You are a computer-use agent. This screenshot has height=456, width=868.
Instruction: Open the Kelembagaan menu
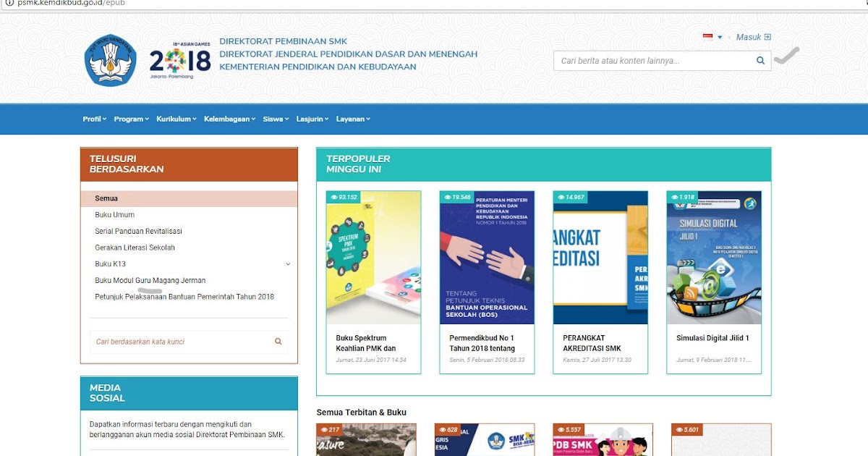[x=228, y=119]
